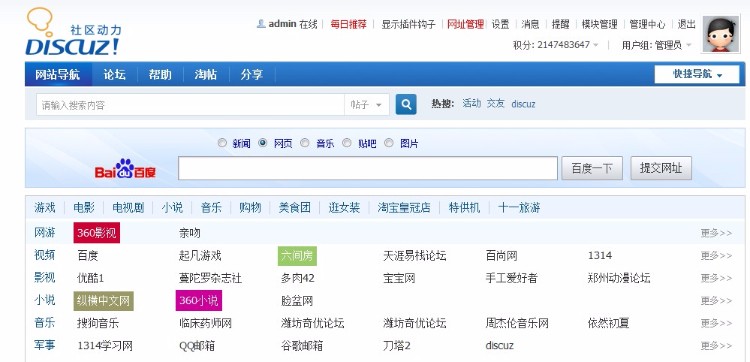Expand 更多>> in the 网游 row

[717, 233]
